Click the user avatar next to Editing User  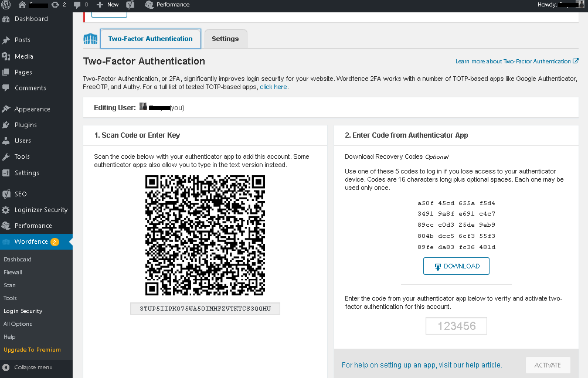[x=143, y=107]
